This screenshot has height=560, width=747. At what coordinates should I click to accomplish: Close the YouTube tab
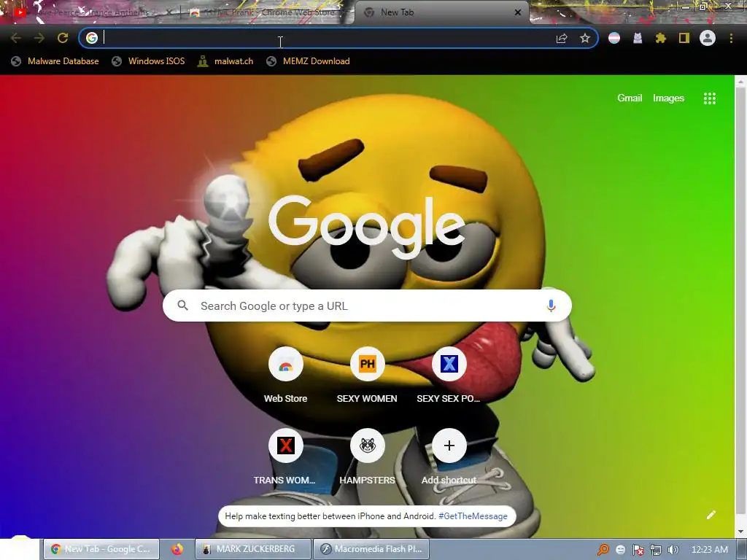[x=170, y=12]
